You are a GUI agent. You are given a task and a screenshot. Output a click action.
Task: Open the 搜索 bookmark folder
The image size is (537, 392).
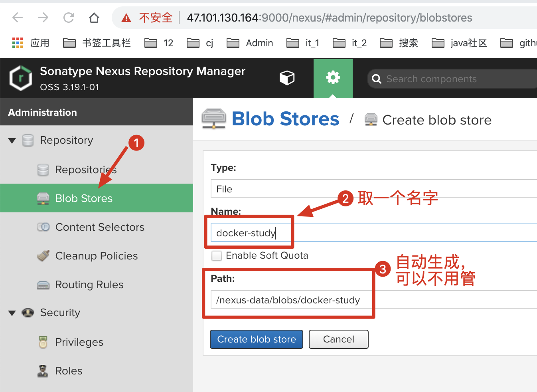[399, 43]
